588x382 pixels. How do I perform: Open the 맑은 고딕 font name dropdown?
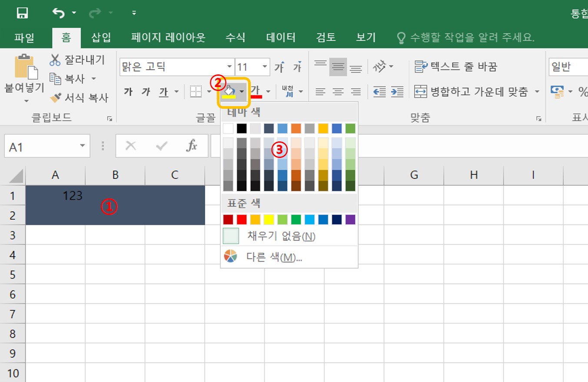tap(229, 66)
